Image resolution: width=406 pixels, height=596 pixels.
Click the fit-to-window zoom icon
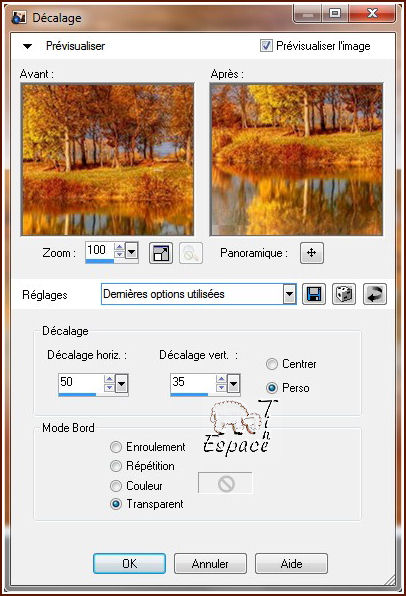click(161, 253)
